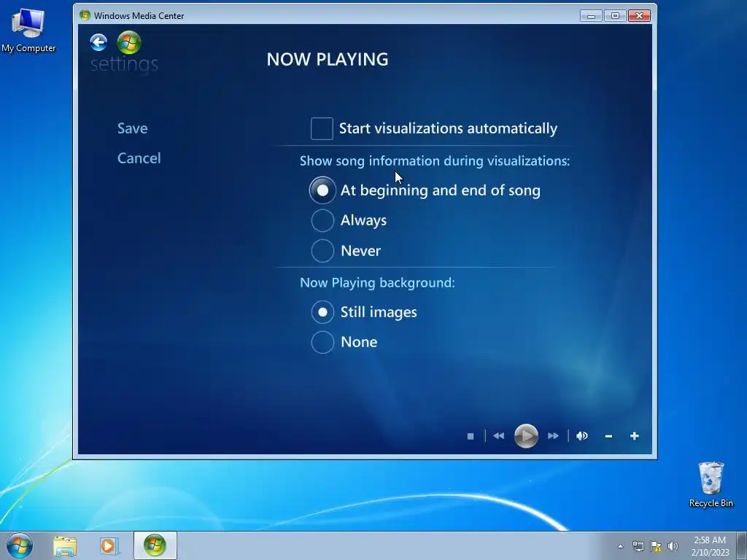Mute audio with the speaker icon
Viewport: 747px width, 560px height.
point(581,436)
